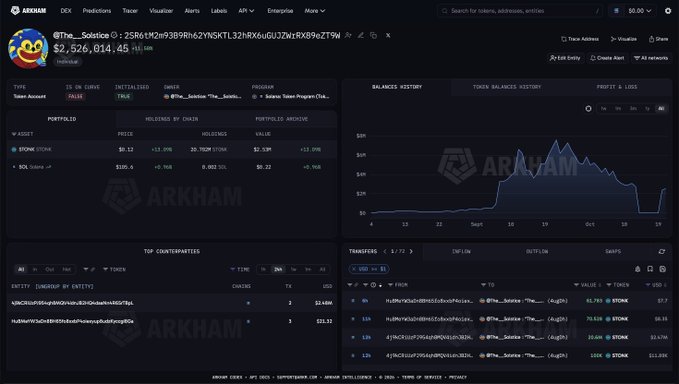Open the More dropdown menu

[314, 11]
